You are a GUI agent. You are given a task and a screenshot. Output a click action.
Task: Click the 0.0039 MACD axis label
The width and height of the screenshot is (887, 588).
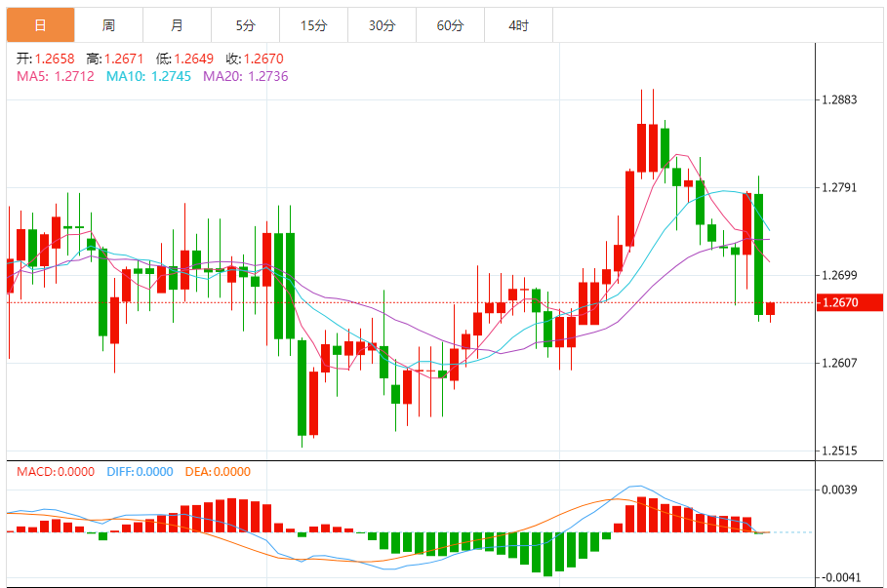click(839, 490)
